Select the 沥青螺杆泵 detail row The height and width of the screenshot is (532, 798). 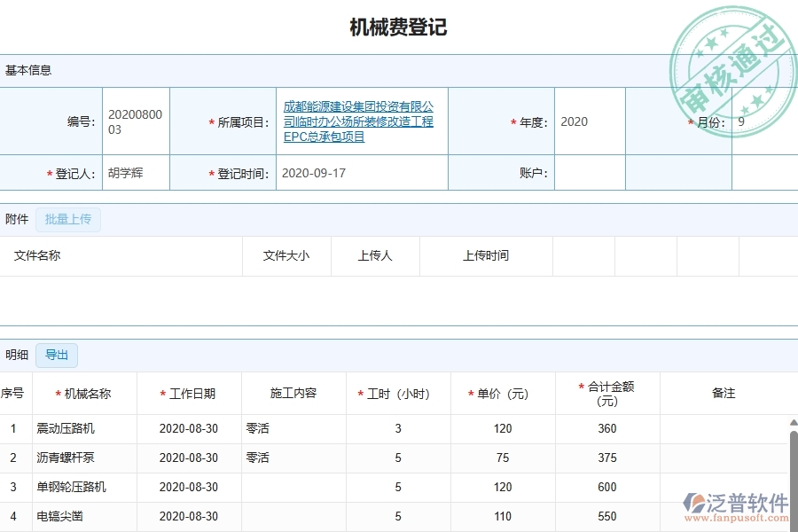(x=66, y=458)
